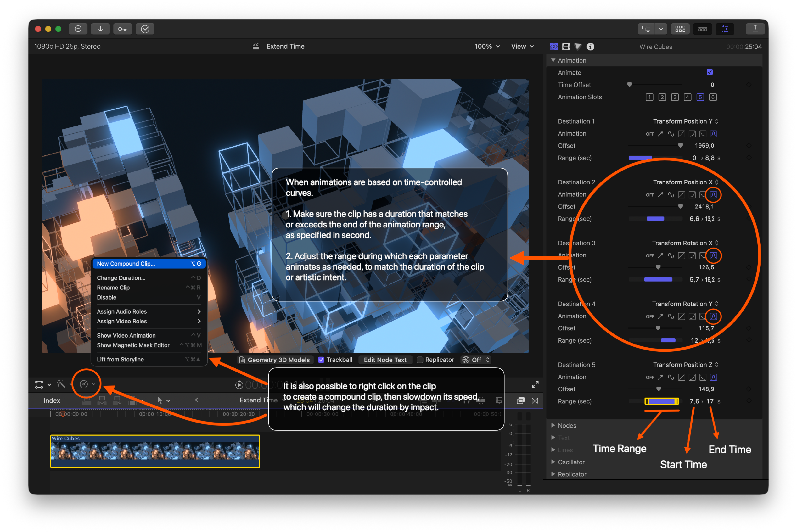
Task: Add keyframe for Time Offset parameter
Action: point(748,84)
